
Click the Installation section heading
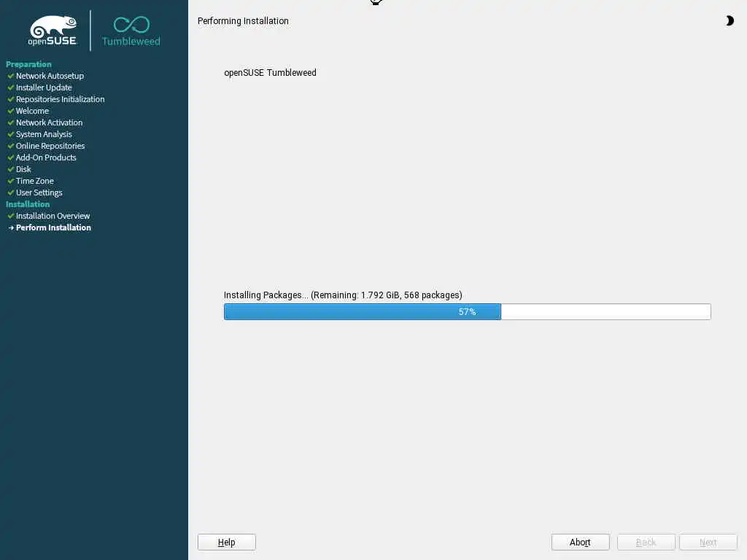(x=28, y=204)
